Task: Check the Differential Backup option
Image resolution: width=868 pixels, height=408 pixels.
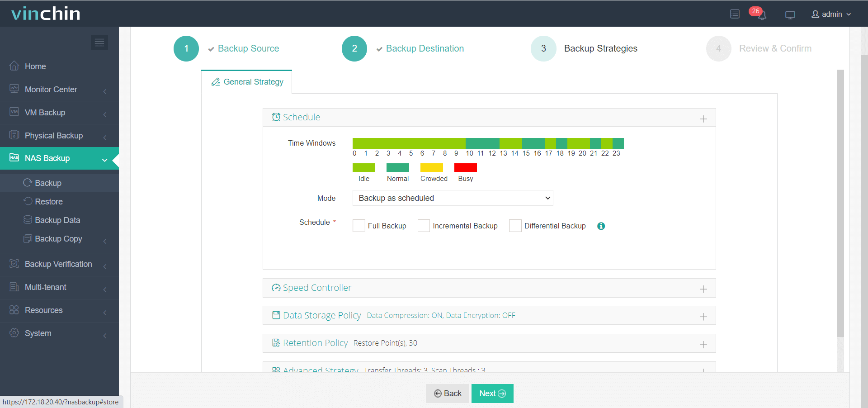Action: click(515, 226)
